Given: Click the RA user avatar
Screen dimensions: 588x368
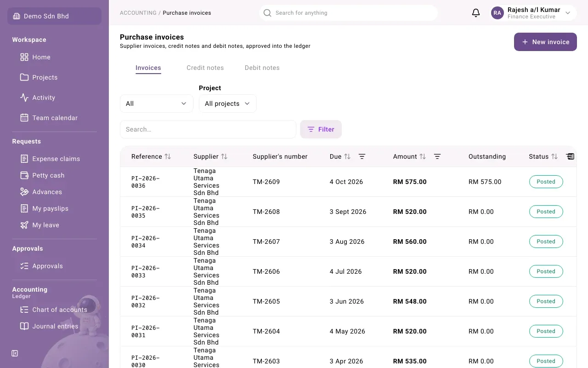Looking at the screenshot, I should (x=498, y=13).
